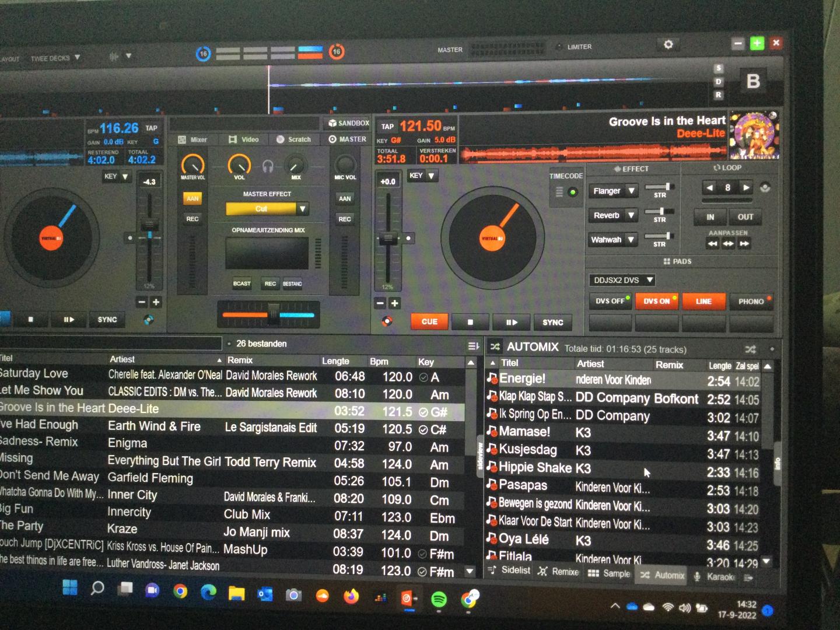Click the left beat counter 16 icon

(x=203, y=54)
